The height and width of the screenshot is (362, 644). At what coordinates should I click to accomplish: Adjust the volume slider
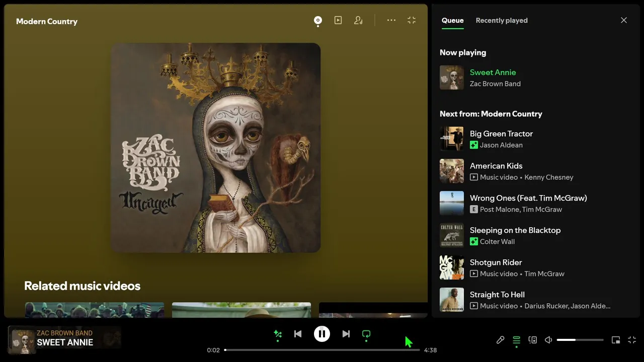[x=580, y=340]
